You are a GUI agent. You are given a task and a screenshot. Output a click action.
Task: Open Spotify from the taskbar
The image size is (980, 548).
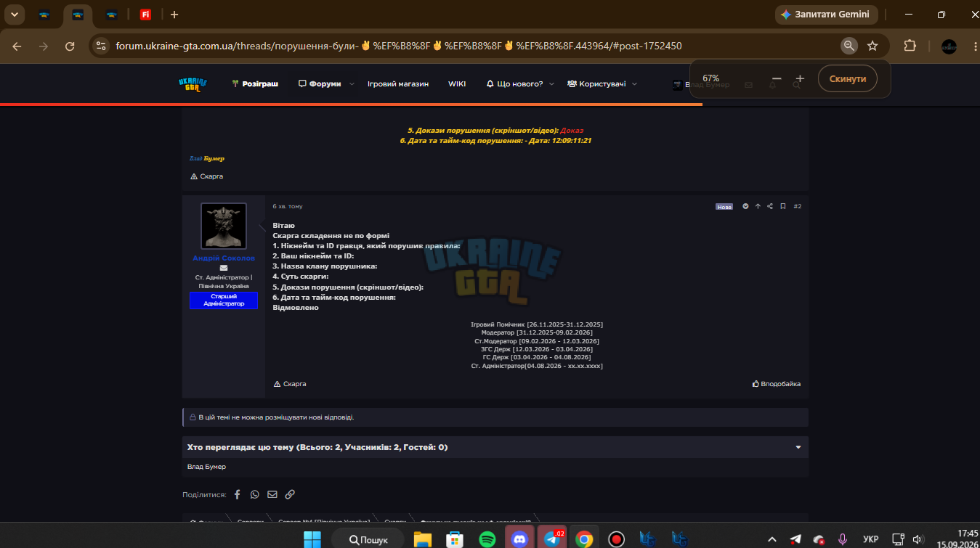click(x=487, y=539)
